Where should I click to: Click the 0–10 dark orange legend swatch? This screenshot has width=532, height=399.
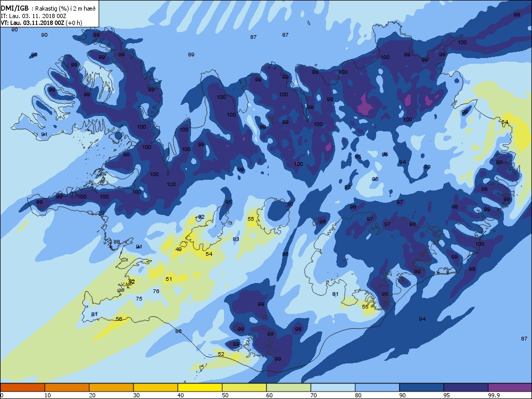pyautogui.click(x=22, y=387)
